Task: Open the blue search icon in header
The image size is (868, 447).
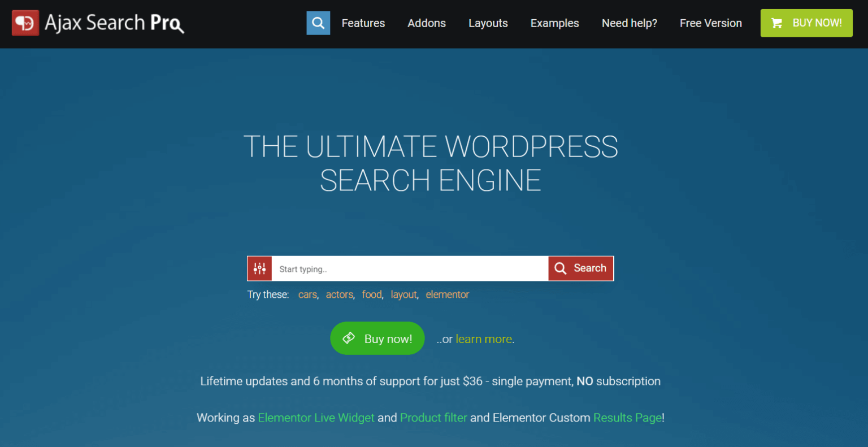Action: point(318,23)
